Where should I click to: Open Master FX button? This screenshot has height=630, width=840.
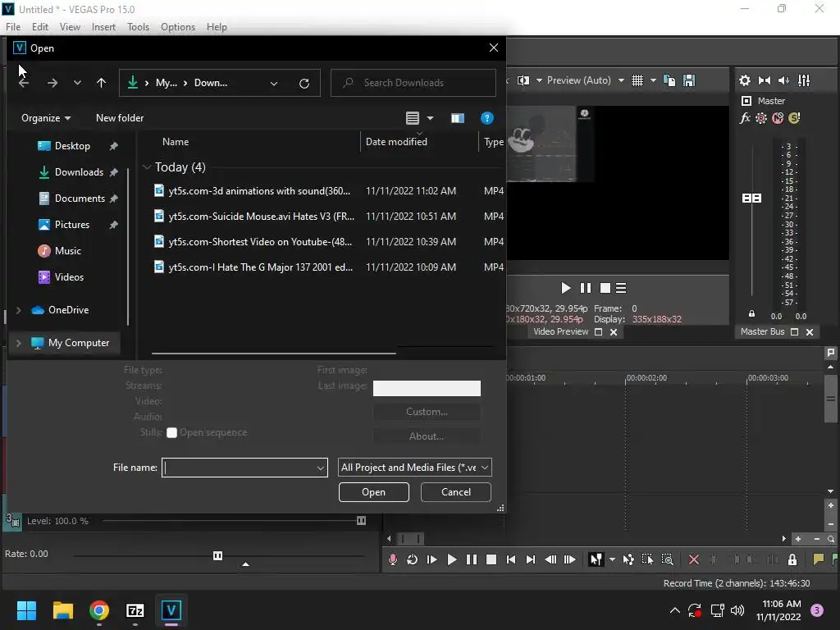coord(745,118)
